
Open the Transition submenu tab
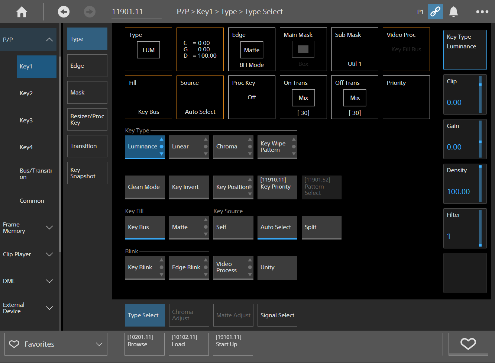point(87,146)
